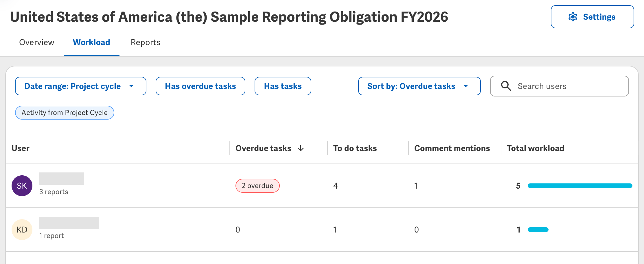Toggle the Has tasks filter

pos(283,86)
